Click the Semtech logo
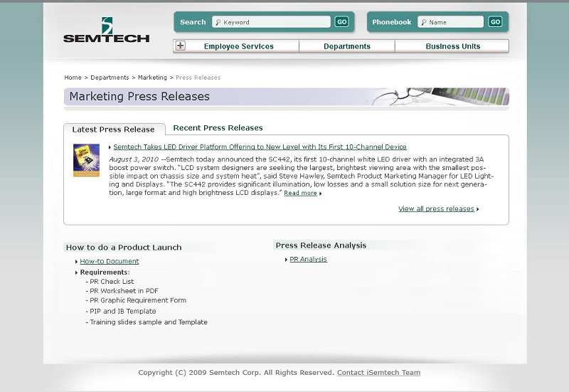The height and width of the screenshot is (392, 569). [106, 30]
